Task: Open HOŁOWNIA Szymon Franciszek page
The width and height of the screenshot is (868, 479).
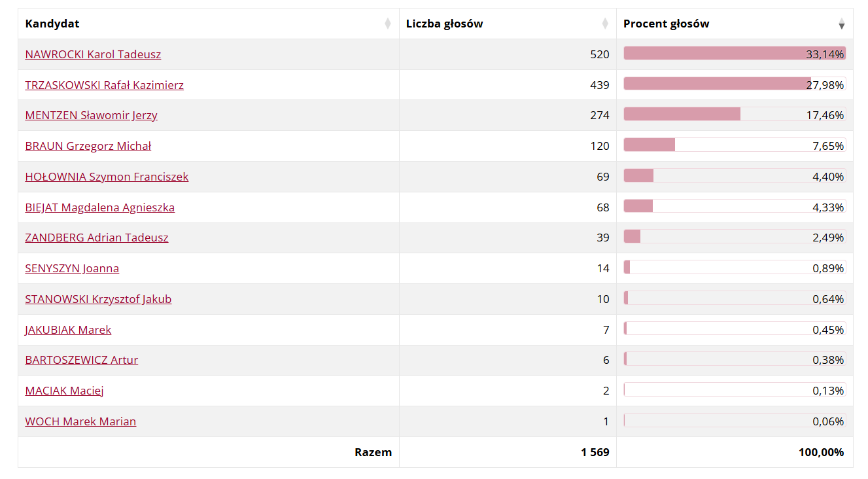Action: click(x=107, y=177)
